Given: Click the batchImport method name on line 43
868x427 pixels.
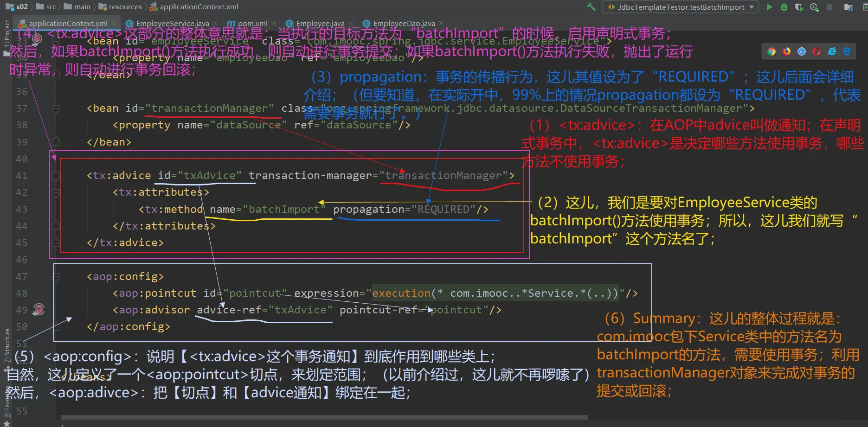Looking at the screenshot, I should [x=284, y=209].
